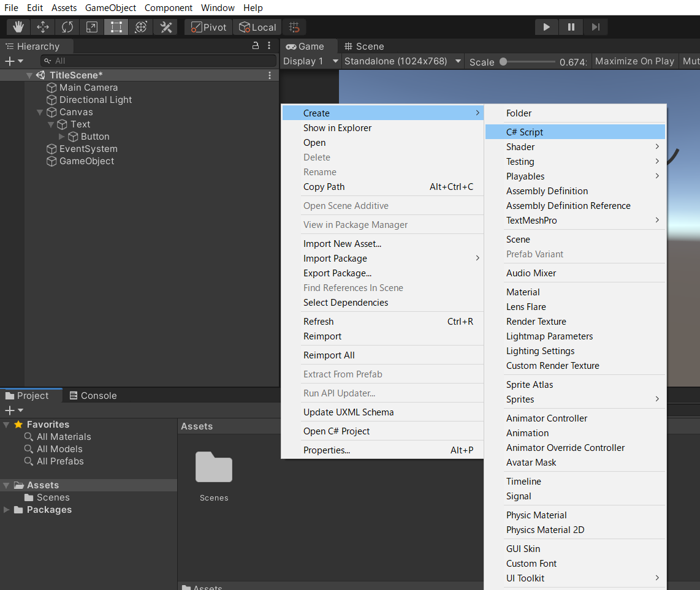The width and height of the screenshot is (700, 590).
Task: Collapse the Text object
Action: 50,124
